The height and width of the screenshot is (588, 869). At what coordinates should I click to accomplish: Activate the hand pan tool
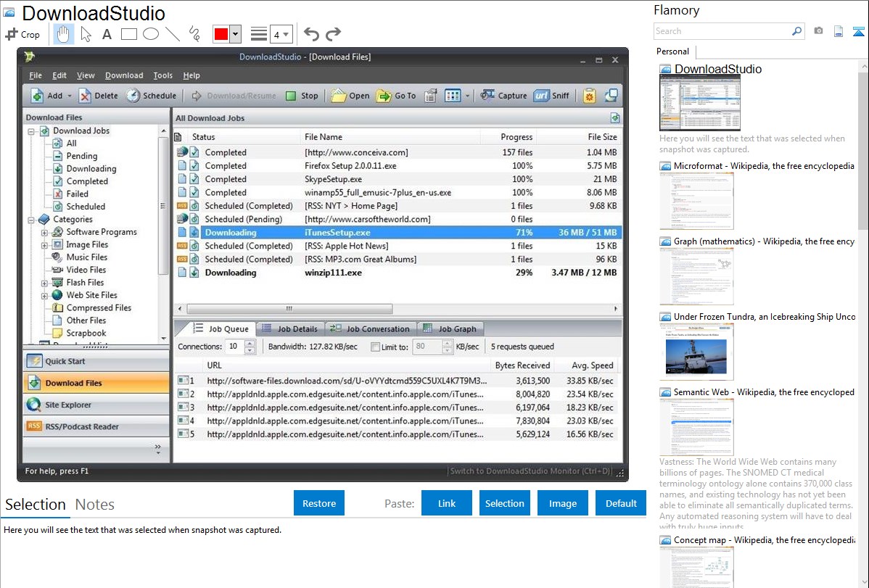coord(63,34)
